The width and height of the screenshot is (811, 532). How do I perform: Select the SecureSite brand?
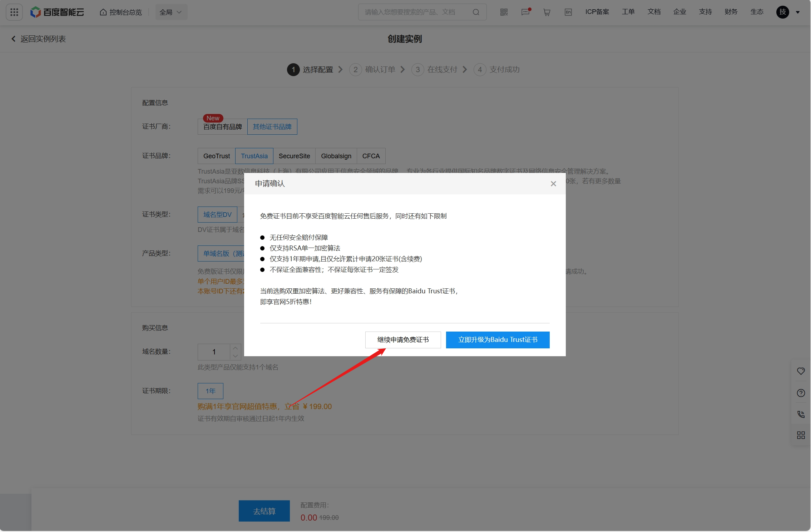click(295, 156)
